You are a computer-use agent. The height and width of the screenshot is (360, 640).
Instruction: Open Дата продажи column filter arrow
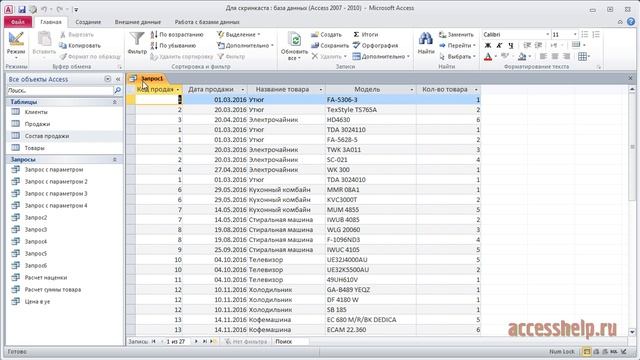(x=242, y=89)
